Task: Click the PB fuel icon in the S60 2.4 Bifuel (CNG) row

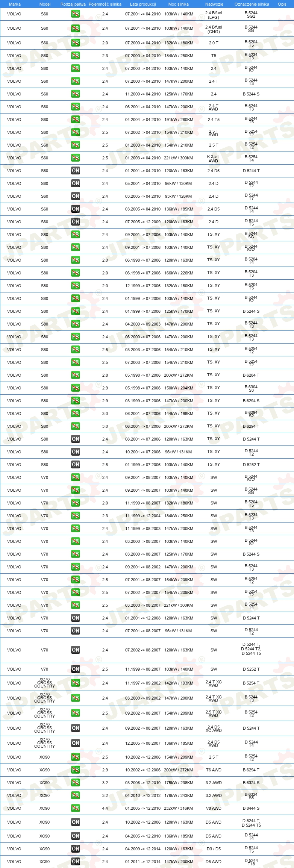Action: [75, 28]
